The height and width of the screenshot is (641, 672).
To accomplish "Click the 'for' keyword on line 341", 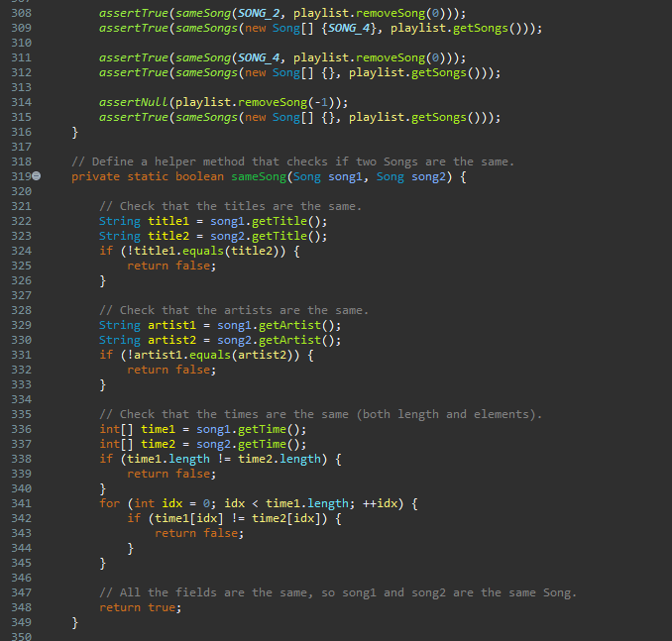I will [x=109, y=503].
